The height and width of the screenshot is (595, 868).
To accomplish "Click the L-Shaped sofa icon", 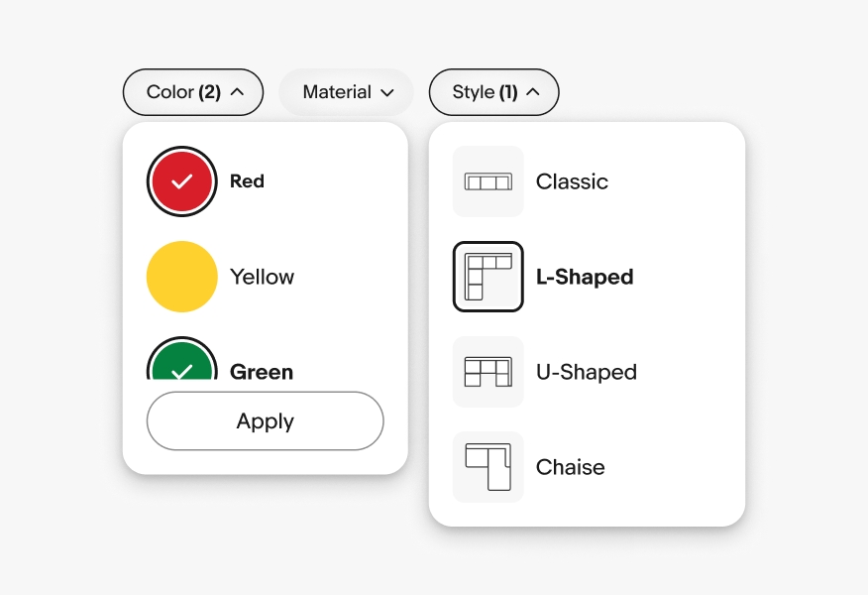I will (488, 277).
